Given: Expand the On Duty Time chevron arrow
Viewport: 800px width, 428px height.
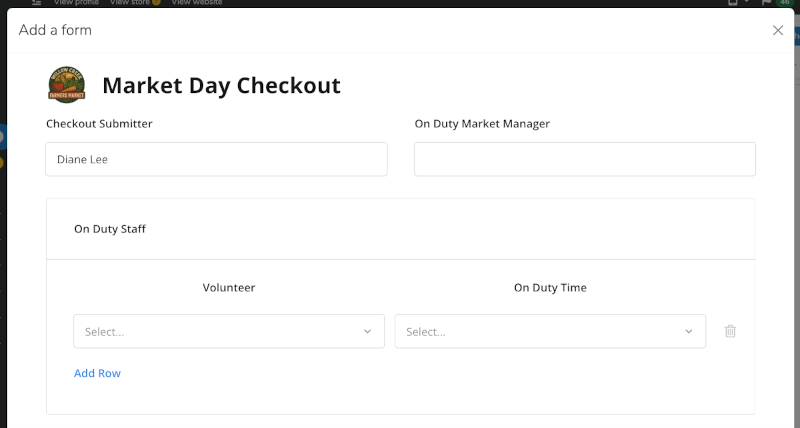Looking at the screenshot, I should 689,331.
